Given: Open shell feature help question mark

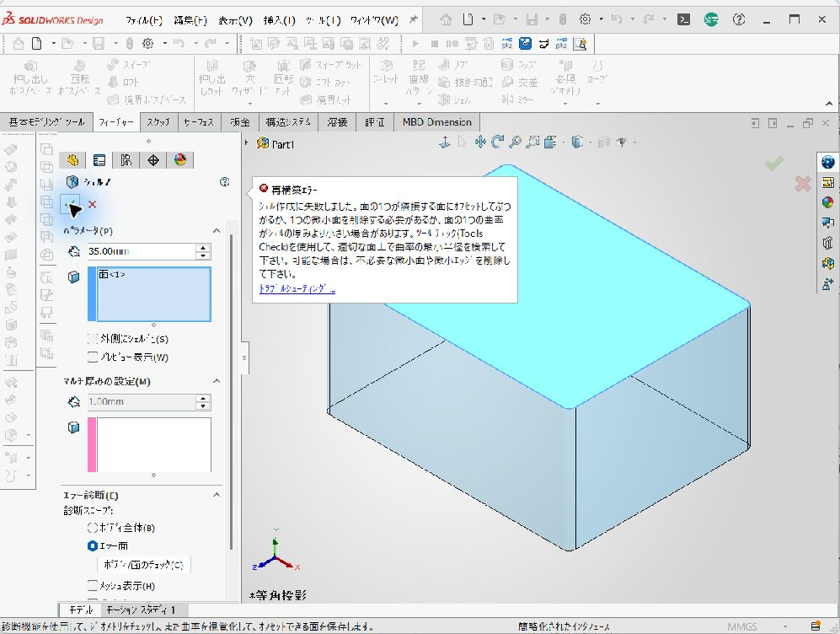Looking at the screenshot, I should click(224, 181).
